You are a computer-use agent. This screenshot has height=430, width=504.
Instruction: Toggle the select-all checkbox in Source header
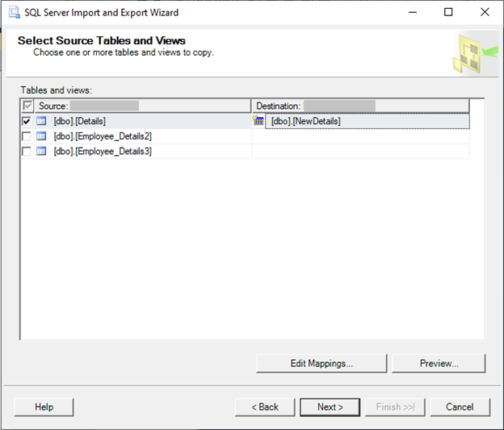tap(27, 106)
